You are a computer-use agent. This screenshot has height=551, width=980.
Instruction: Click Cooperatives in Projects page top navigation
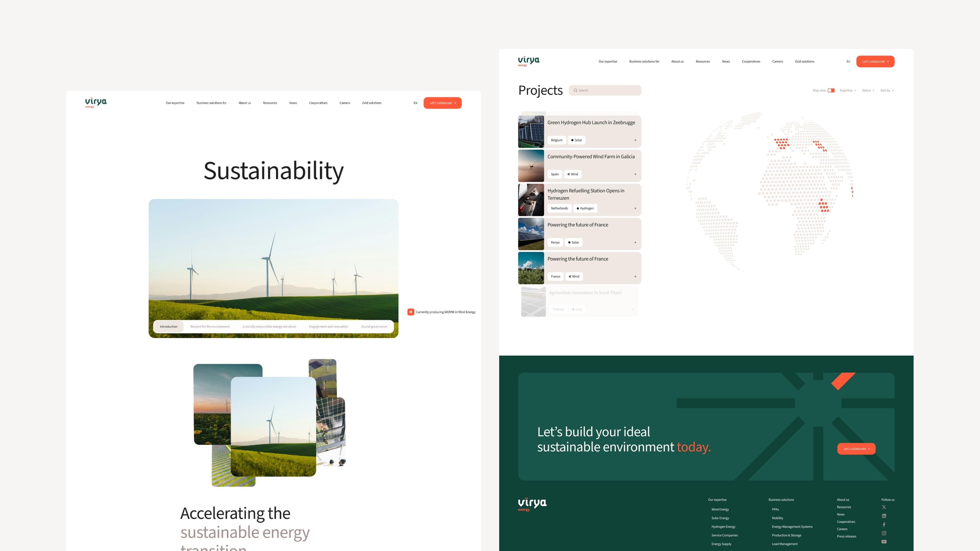751,61
